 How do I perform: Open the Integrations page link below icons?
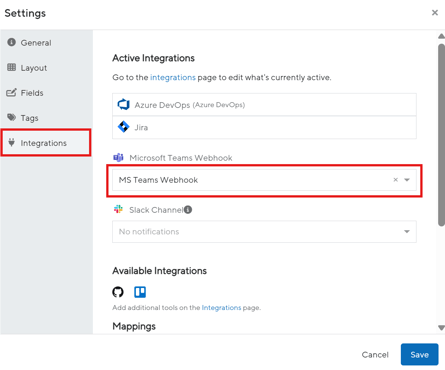click(221, 308)
